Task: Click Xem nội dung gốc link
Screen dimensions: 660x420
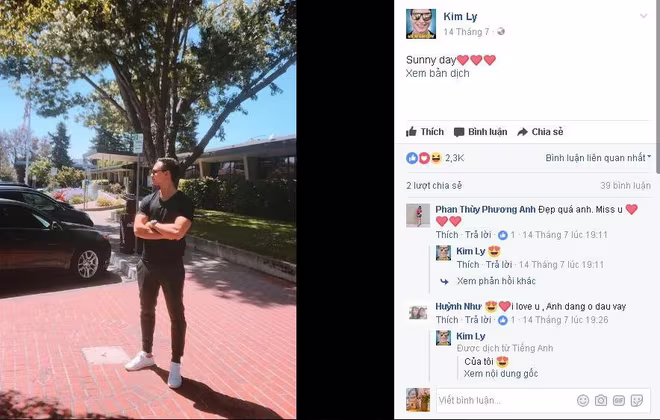Action: [501, 373]
